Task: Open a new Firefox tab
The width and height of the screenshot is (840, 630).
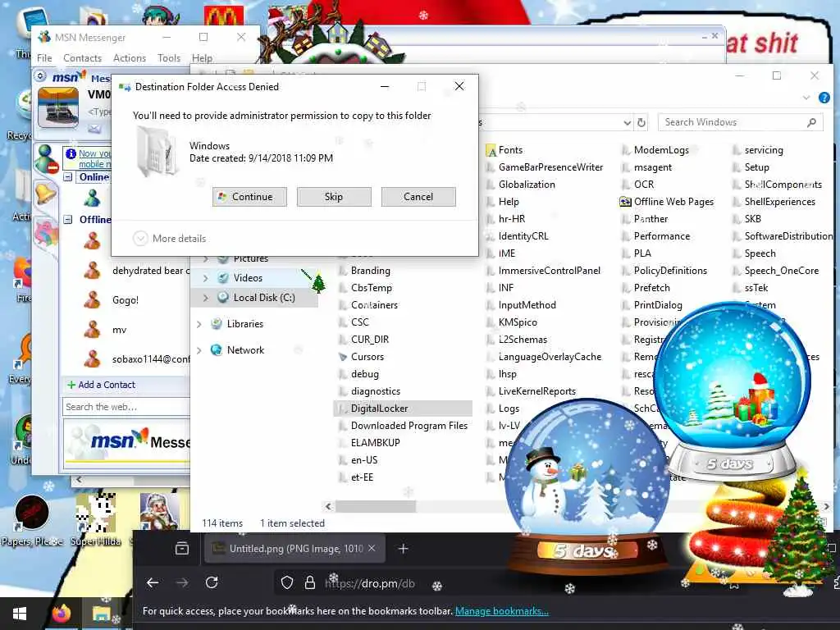Action: click(x=403, y=549)
